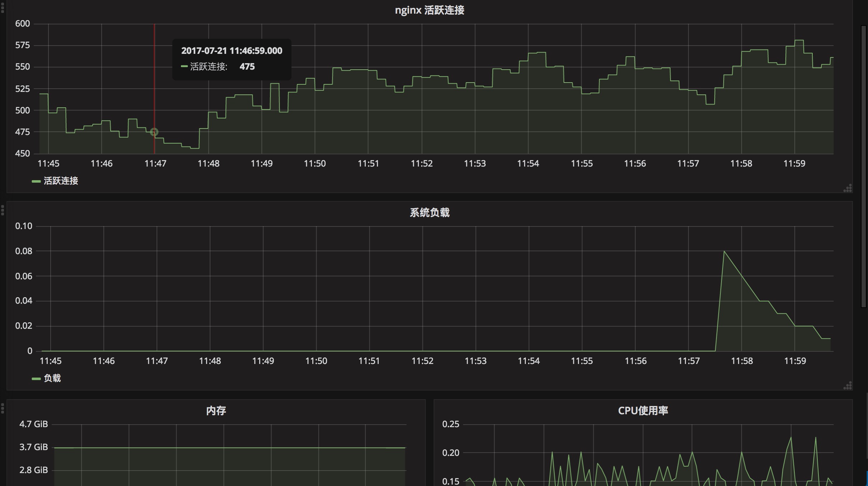Screen dimensions: 868x486
Task: Click tooltip value 475
Action: tap(247, 67)
